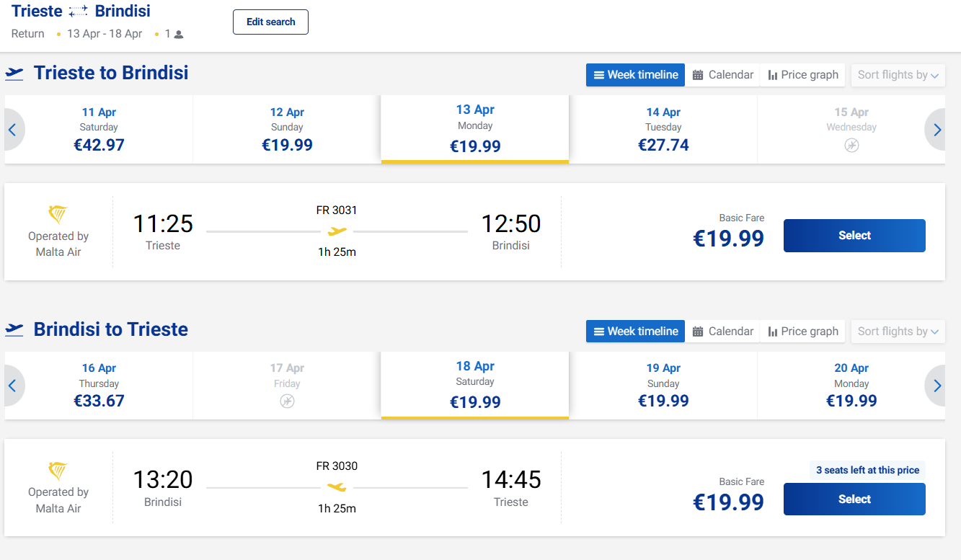Select the 11:25 Trieste to Brindisi flight
Screen dimensions: 961x560
click(854, 236)
